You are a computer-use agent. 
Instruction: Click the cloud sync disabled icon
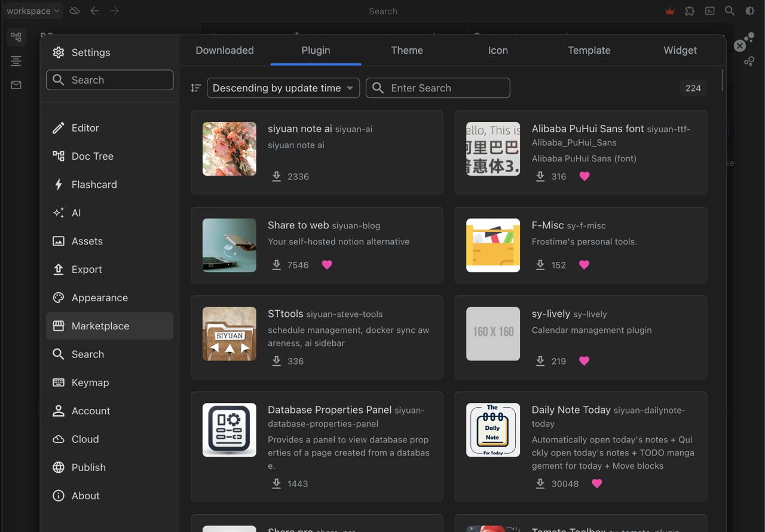pyautogui.click(x=75, y=11)
